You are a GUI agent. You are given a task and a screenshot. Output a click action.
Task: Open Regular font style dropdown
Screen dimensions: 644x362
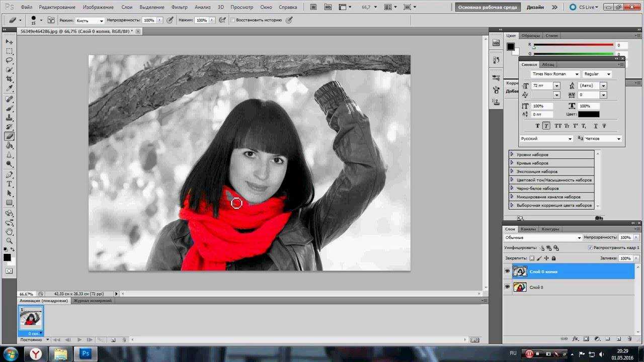point(608,74)
